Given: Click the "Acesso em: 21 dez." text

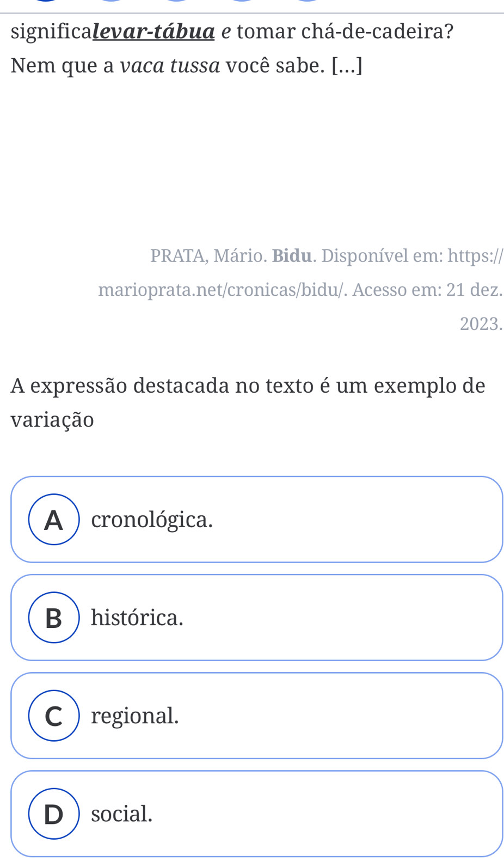Looking at the screenshot, I should pos(428,290).
